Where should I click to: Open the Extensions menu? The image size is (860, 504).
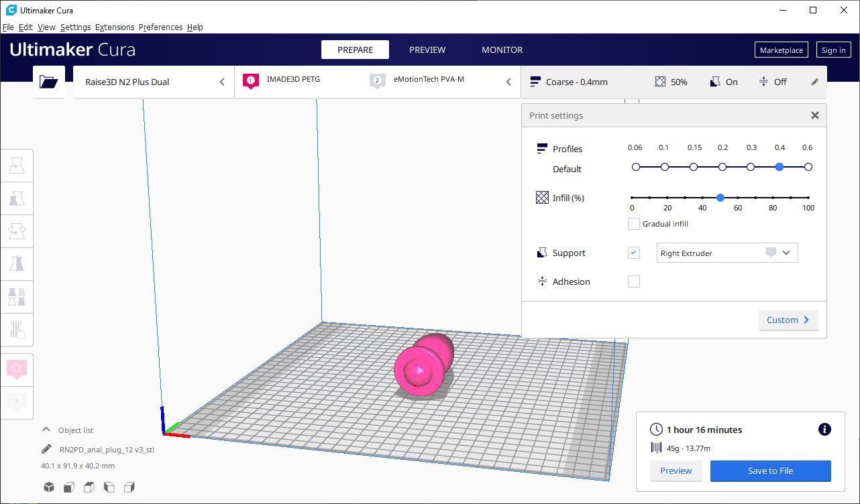(x=115, y=27)
